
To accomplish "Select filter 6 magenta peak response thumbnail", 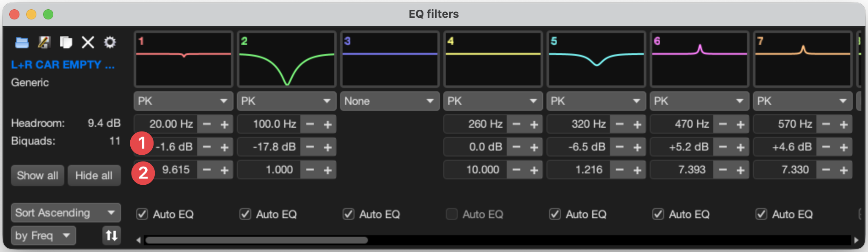I will [x=700, y=59].
